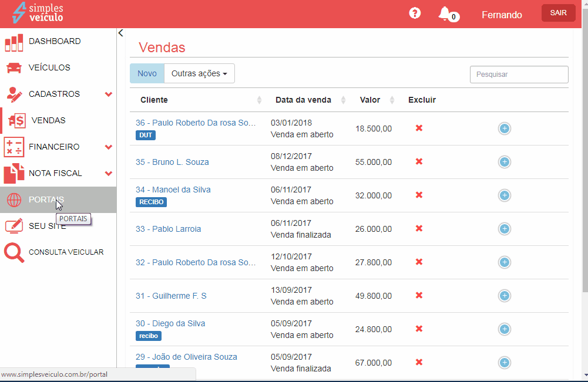Open the Outras ações dropdown
The height and width of the screenshot is (382, 588).
199,73
